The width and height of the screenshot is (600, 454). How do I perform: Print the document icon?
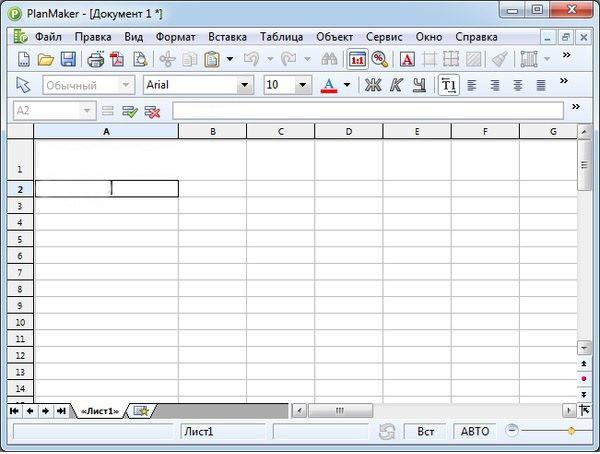coord(95,59)
